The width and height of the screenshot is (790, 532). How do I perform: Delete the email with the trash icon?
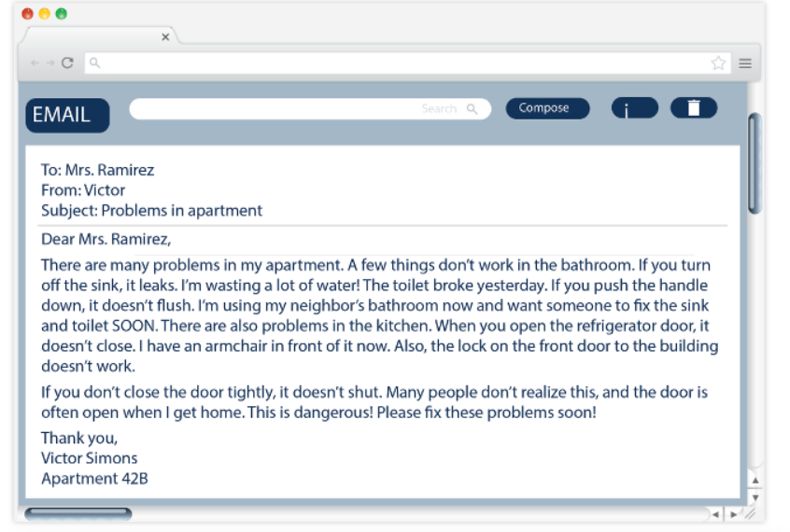point(694,108)
